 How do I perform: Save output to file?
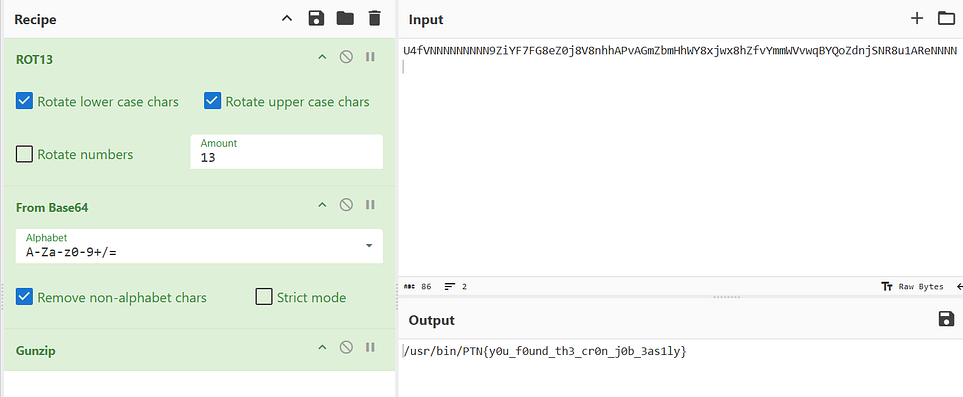[x=946, y=318]
